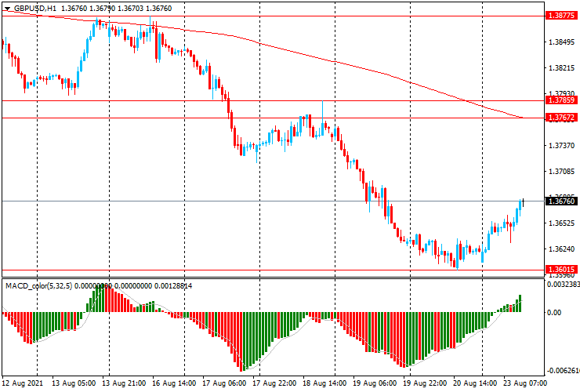Click the MACD 0.00 zero level label
Viewport: 580px width, 392px height.
click(x=554, y=312)
